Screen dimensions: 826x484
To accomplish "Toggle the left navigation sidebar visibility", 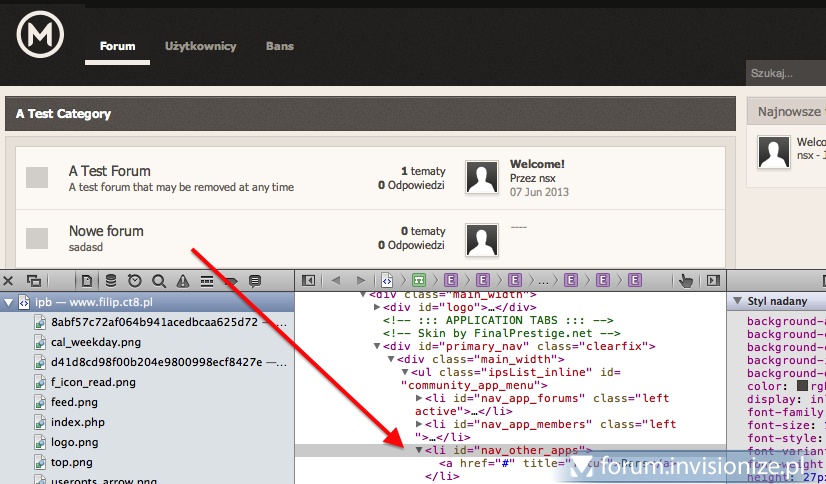I will click(x=309, y=281).
